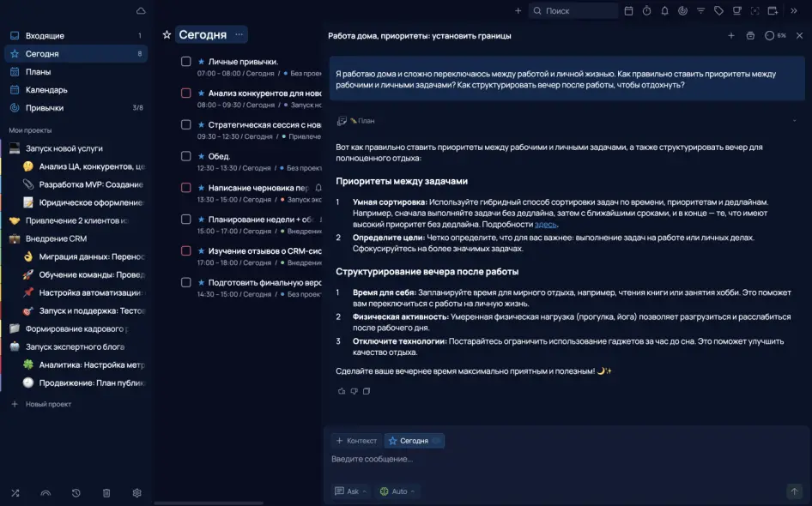812x506 pixels.
Task: Open Входящие in the sidebar
Action: point(45,36)
